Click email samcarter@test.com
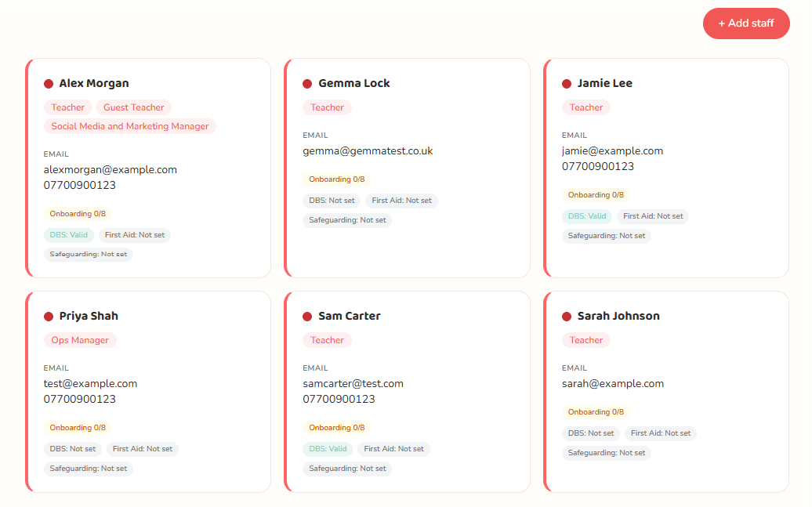The height and width of the screenshot is (507, 812). coord(353,384)
